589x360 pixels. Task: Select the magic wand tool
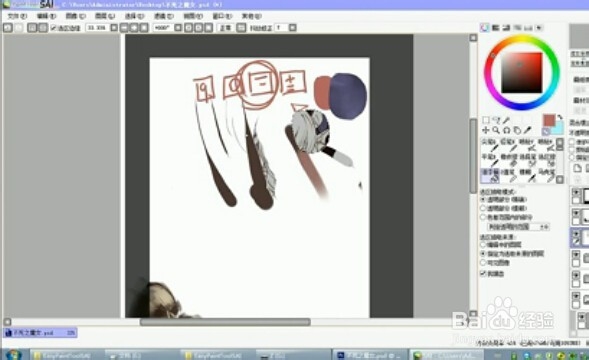point(507,120)
